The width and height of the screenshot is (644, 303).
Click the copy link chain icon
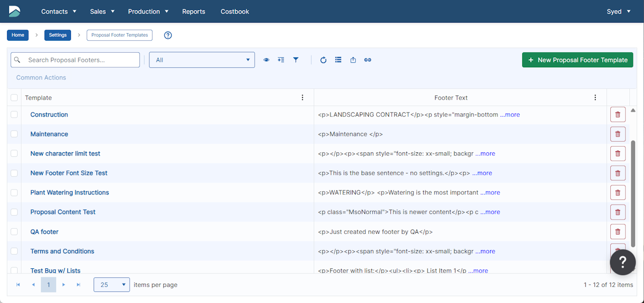pyautogui.click(x=368, y=60)
